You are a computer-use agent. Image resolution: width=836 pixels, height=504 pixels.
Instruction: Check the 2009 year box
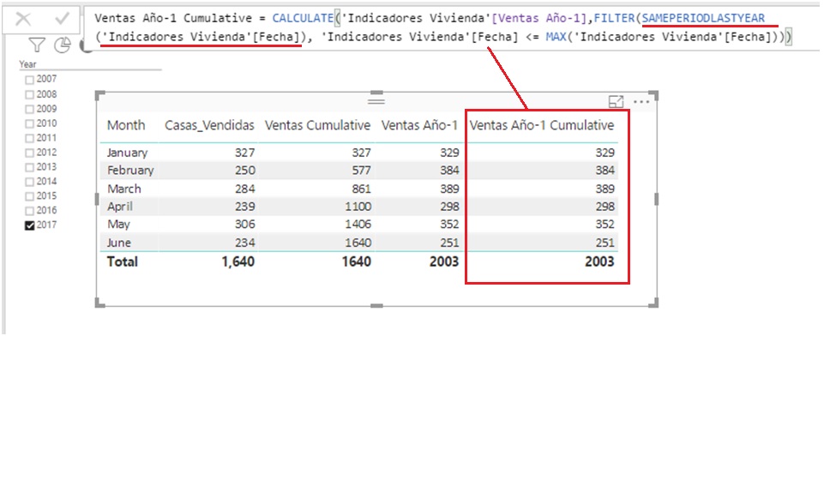click(x=30, y=109)
